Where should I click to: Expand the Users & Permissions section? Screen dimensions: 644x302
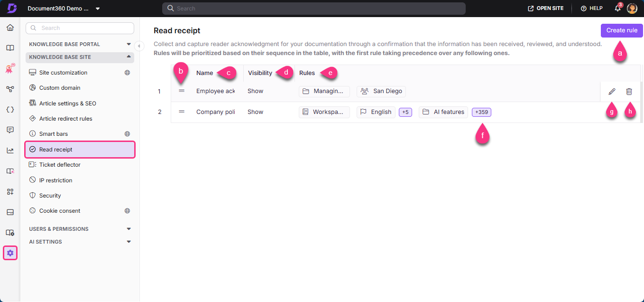[x=128, y=228]
